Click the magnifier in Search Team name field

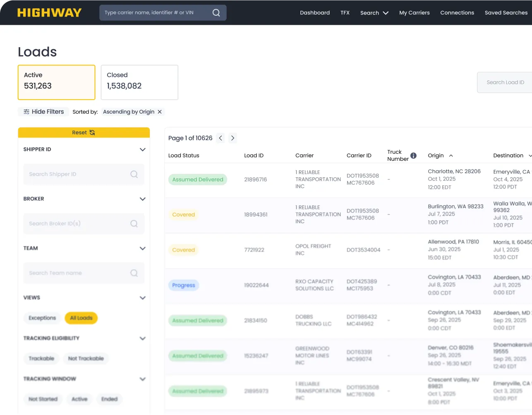point(134,273)
